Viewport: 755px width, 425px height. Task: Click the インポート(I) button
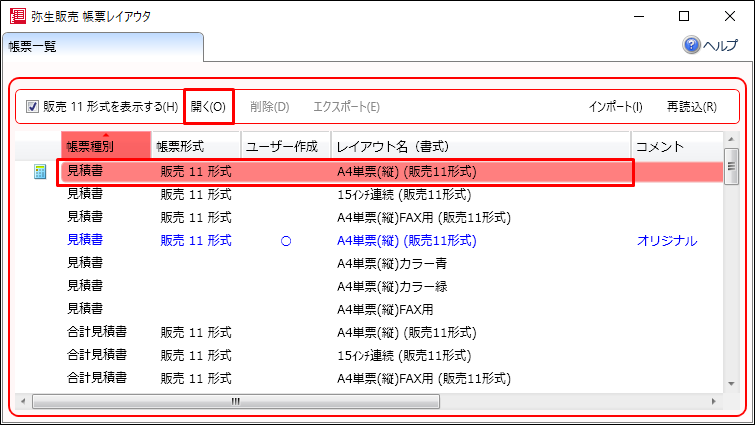(615, 107)
